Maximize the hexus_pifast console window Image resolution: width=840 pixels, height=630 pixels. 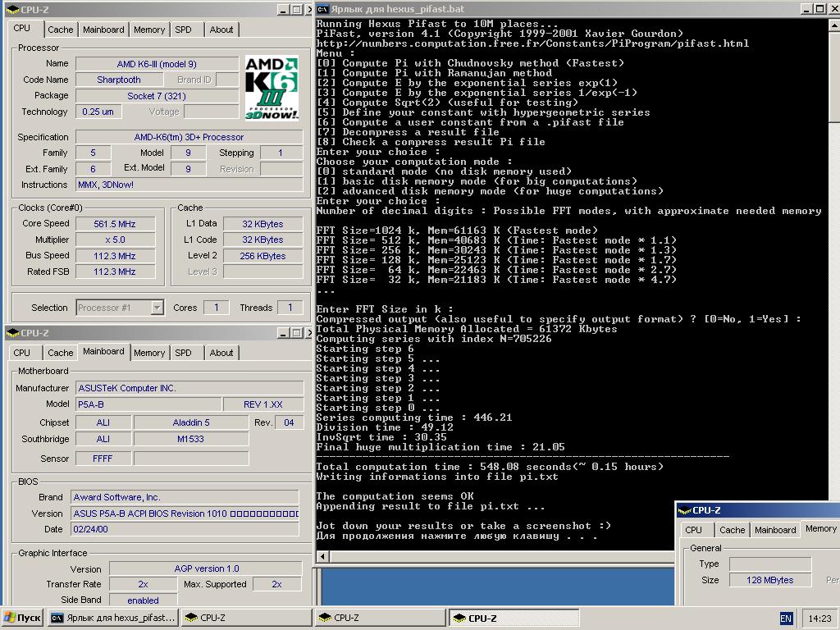click(x=819, y=9)
